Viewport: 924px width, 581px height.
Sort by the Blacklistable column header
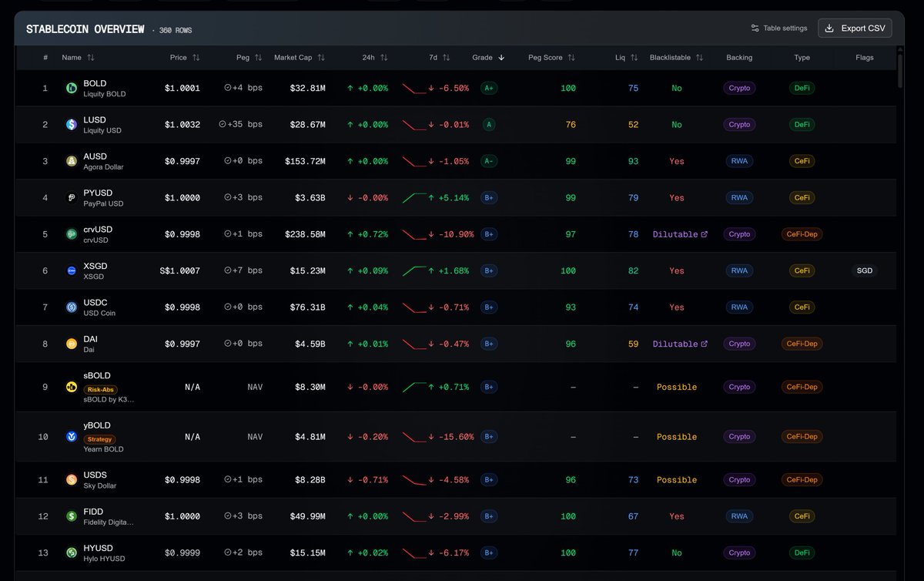click(676, 58)
